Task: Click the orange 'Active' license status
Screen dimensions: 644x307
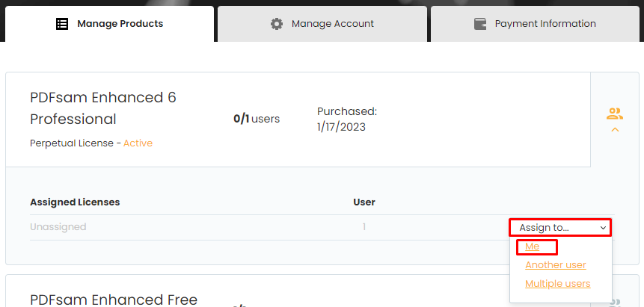Action: point(138,143)
